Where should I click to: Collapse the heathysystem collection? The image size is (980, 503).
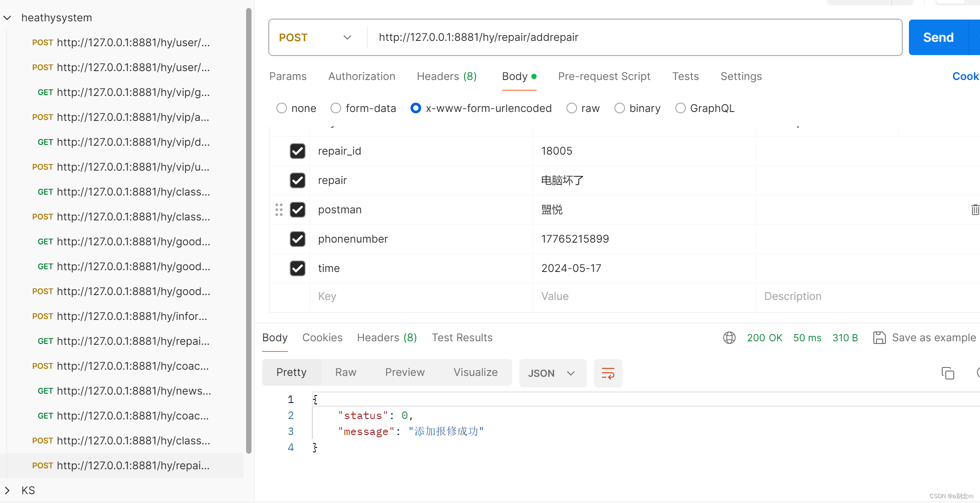tap(8, 18)
